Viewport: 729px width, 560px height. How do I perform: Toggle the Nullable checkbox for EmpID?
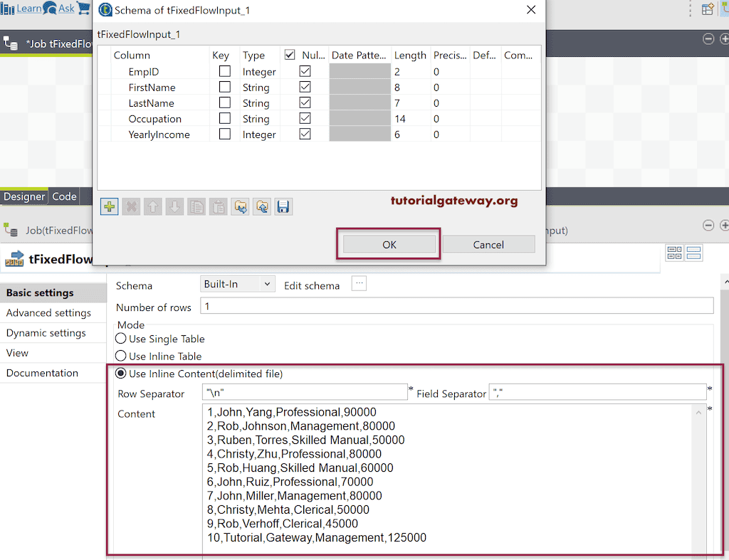305,71
